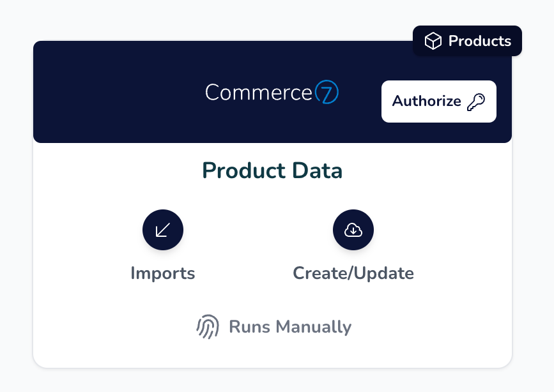The width and height of the screenshot is (554, 392).
Task: Choose the Imports text label
Action: pos(163,273)
